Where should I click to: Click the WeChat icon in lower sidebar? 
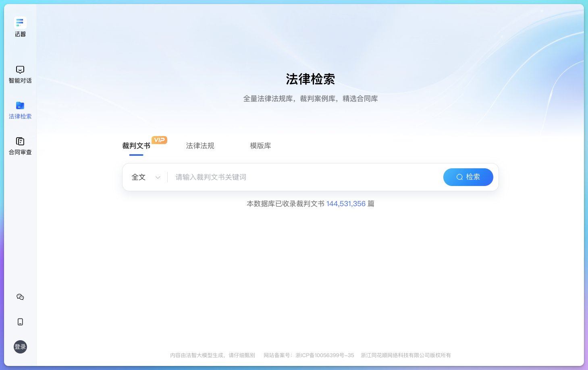[x=20, y=297]
